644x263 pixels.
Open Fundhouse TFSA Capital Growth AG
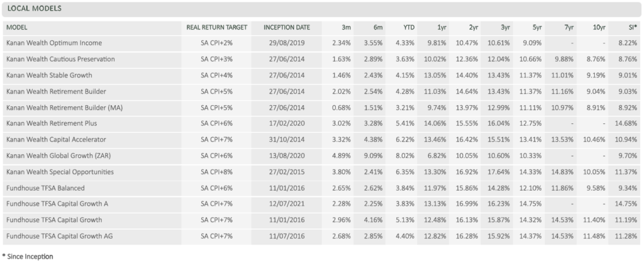click(x=60, y=236)
